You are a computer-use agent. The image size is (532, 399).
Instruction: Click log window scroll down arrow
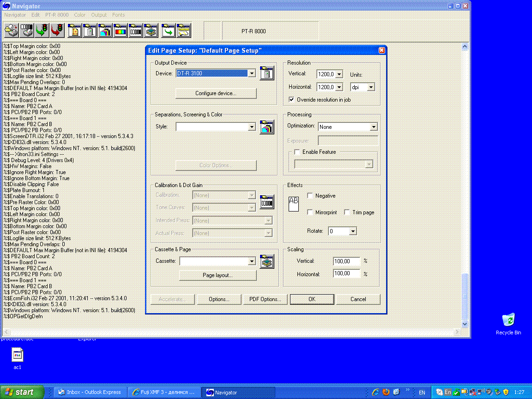click(x=465, y=324)
